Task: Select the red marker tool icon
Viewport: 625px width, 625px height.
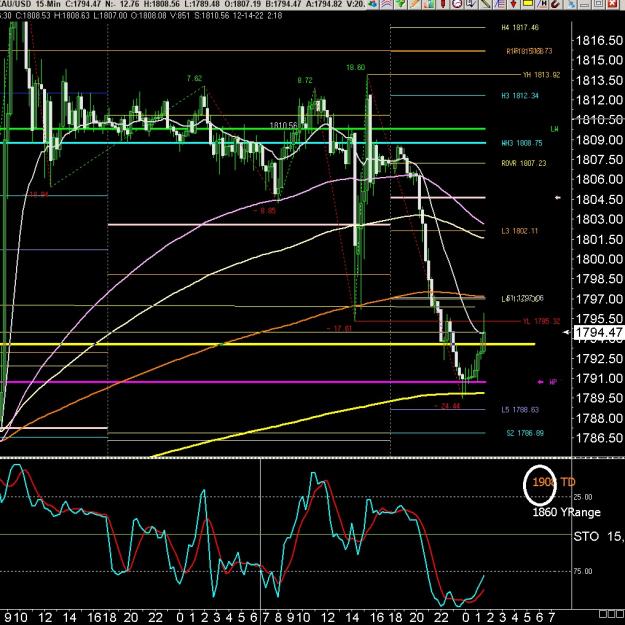Action: pos(443,4)
